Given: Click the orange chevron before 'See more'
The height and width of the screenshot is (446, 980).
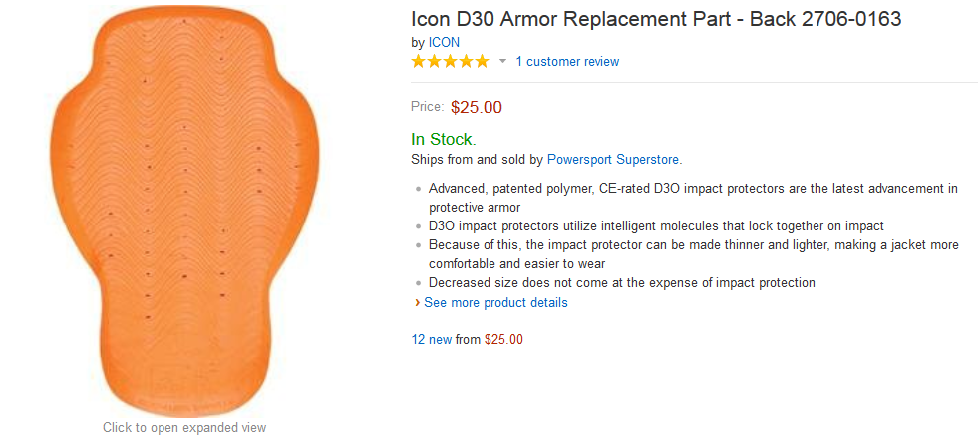Looking at the screenshot, I should tap(417, 302).
